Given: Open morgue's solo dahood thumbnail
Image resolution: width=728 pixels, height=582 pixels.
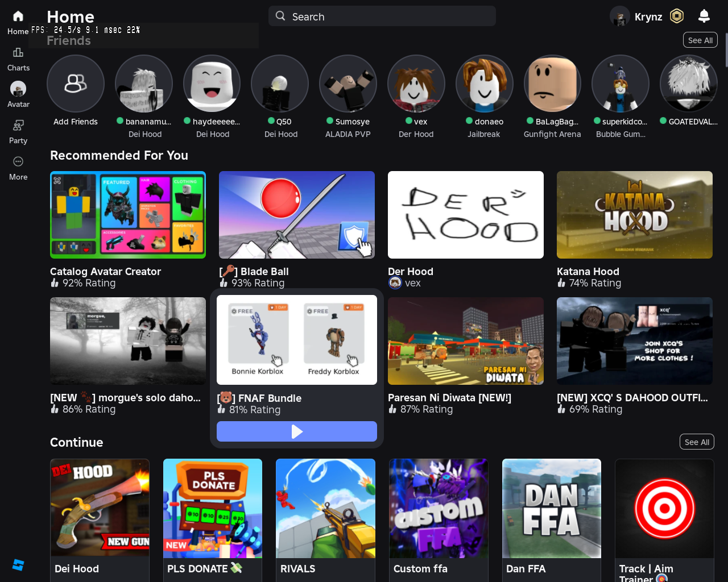Looking at the screenshot, I should (x=128, y=341).
